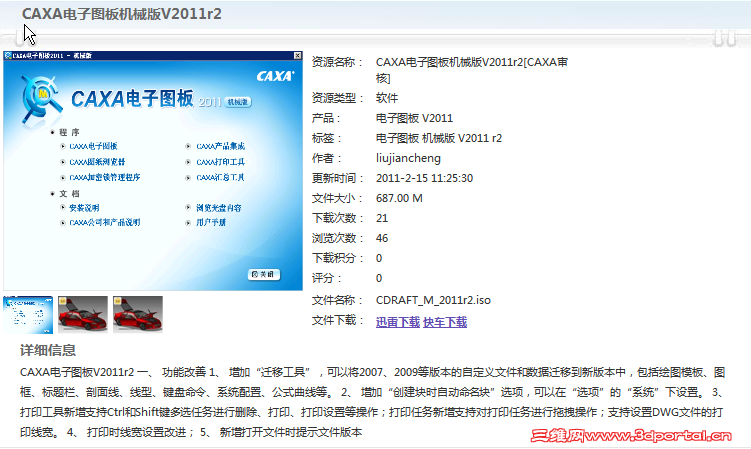Click the 文档 heading in installer image
Image resolution: width=751 pixels, height=449 pixels.
69,194
